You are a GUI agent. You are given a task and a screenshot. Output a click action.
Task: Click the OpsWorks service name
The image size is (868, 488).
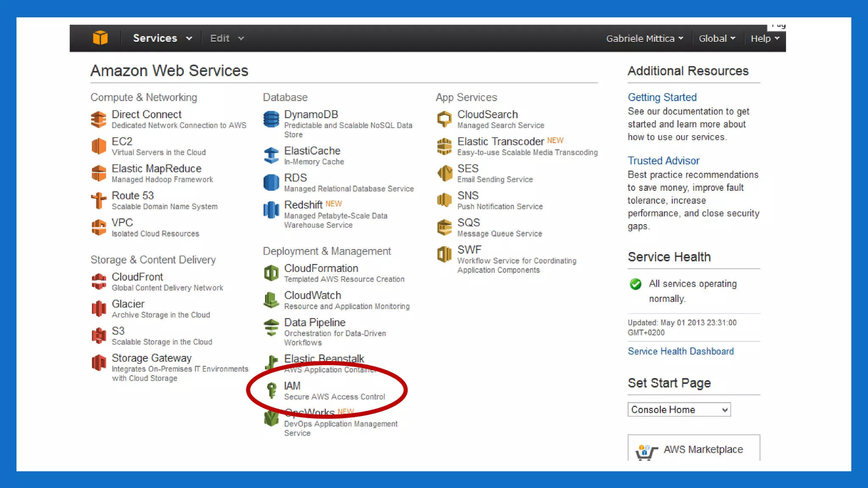(309, 413)
